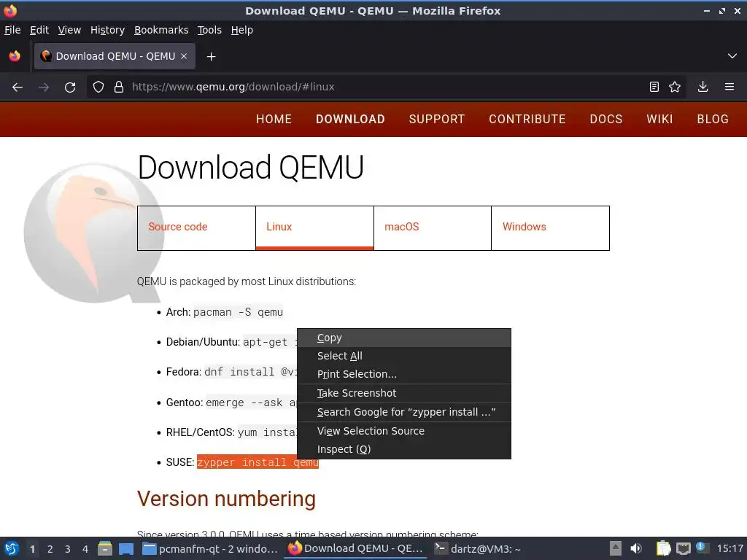This screenshot has height=560, width=747.
Task: Open the Firefox downloads panel
Action: point(703,87)
